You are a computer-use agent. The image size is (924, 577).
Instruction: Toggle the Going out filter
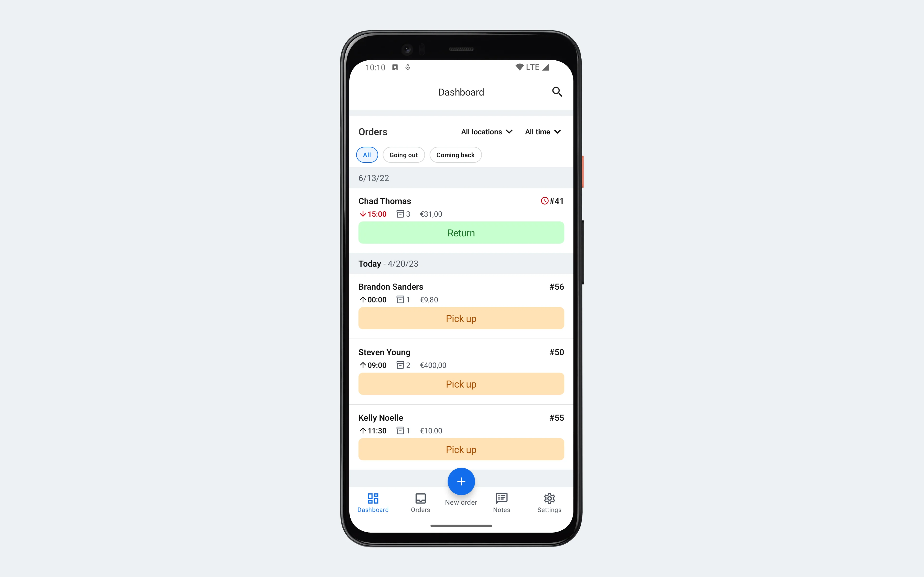(x=403, y=154)
